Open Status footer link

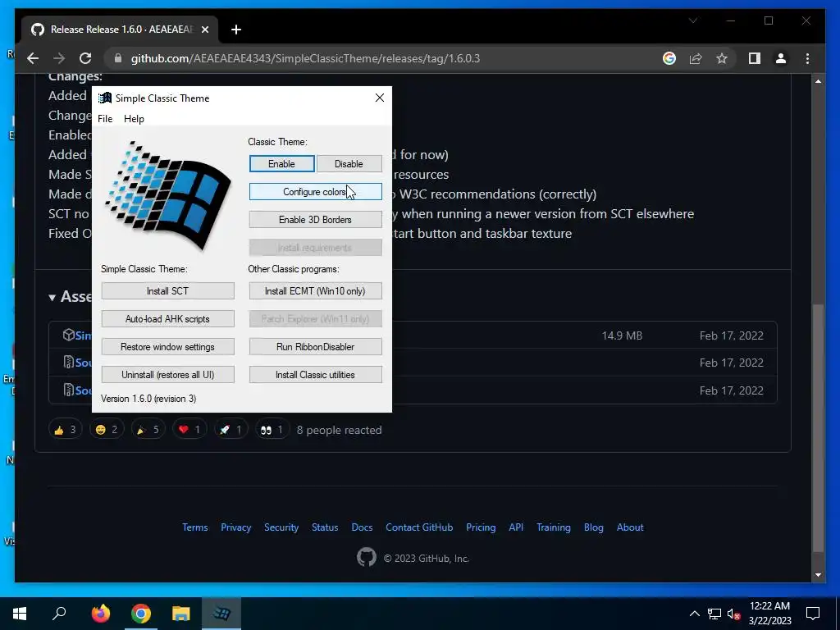click(x=325, y=527)
